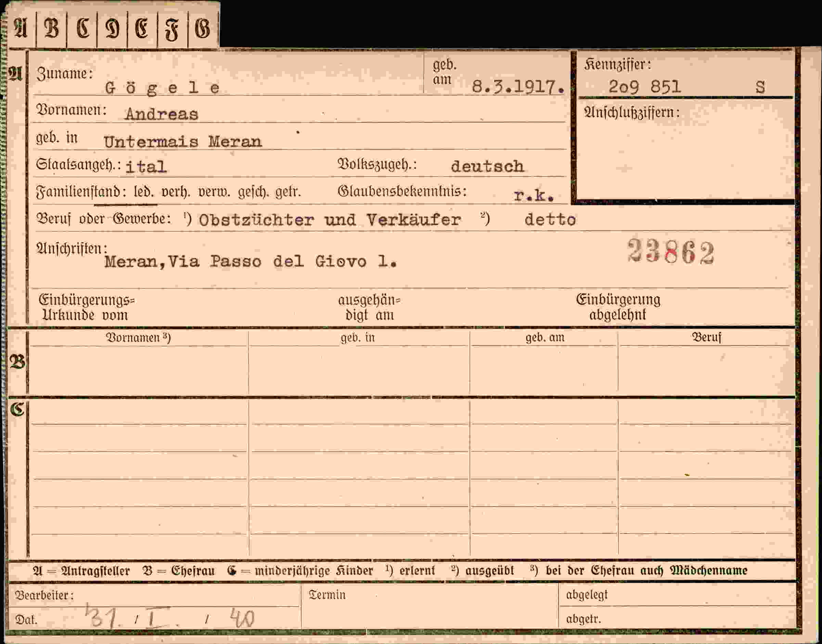Click the 'Beruf oder Gewerbe:' label
The height and width of the screenshot is (644, 822).
pyautogui.click(x=104, y=219)
